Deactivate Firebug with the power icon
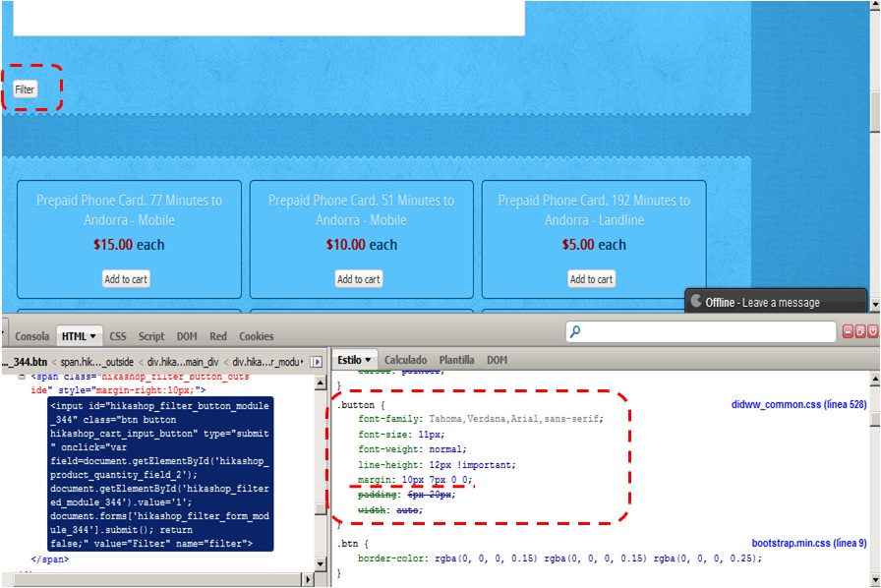The image size is (881, 588). click(x=872, y=331)
